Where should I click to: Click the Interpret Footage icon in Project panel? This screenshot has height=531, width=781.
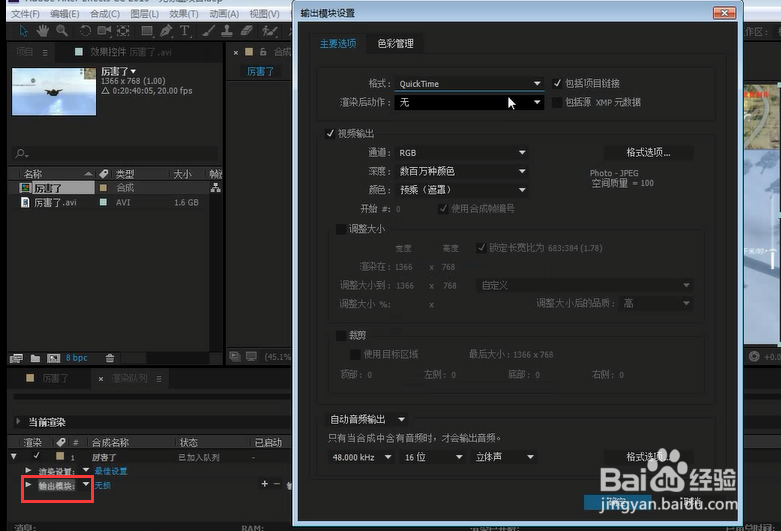point(16,358)
